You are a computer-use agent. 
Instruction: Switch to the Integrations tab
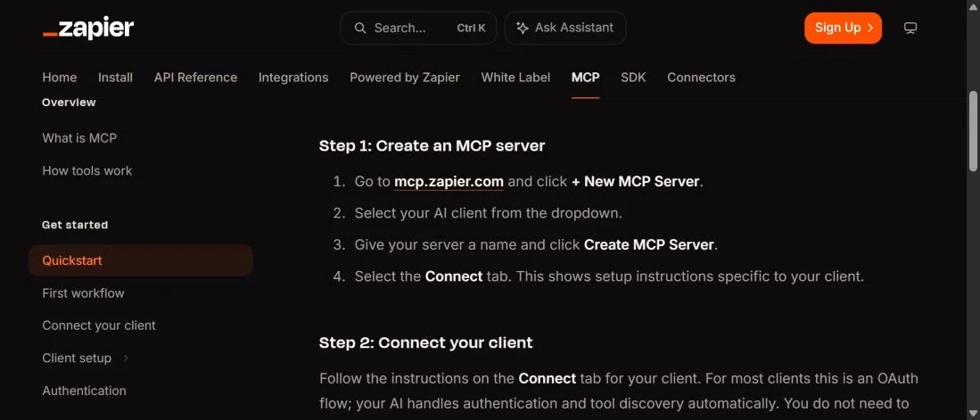pos(293,78)
